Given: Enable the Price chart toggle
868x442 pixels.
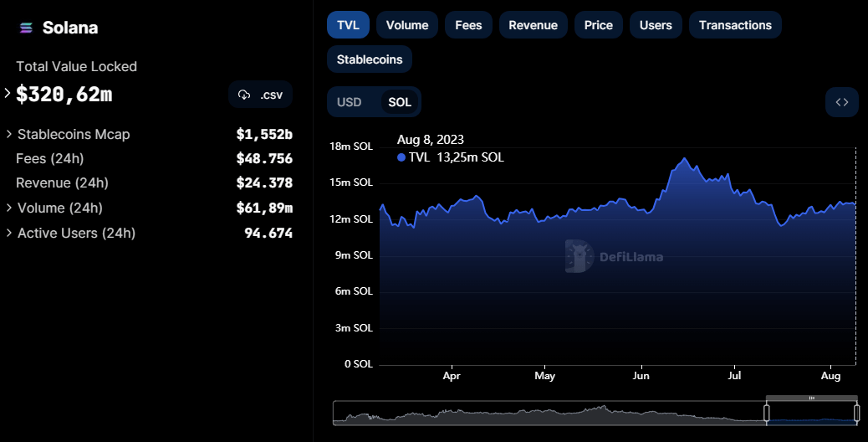Looking at the screenshot, I should 599,25.
